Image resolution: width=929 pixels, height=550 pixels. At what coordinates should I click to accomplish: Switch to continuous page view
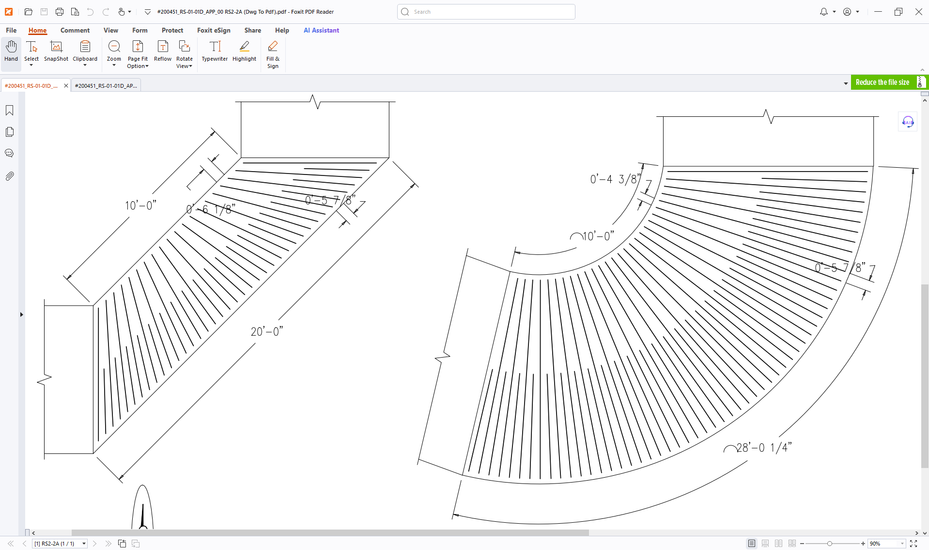coord(765,543)
